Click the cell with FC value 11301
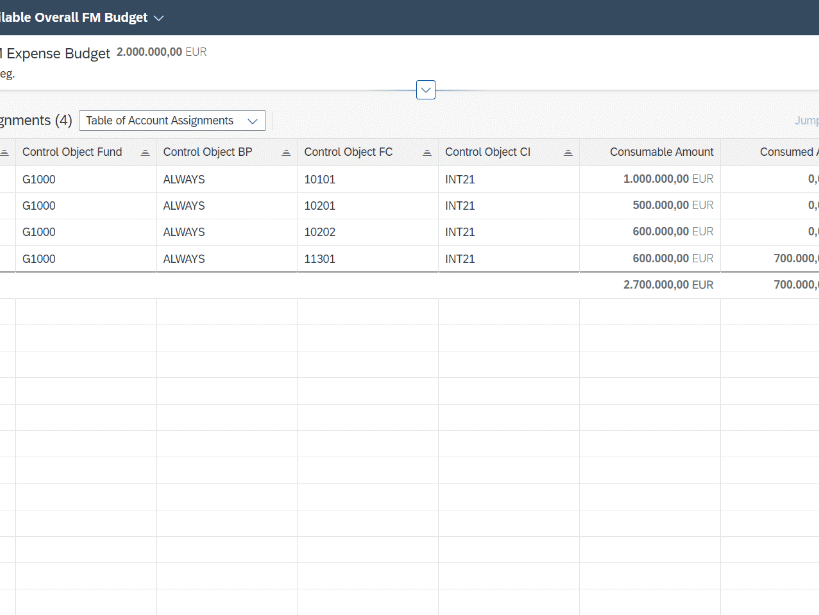This screenshot has height=615, width=819. [x=320, y=259]
